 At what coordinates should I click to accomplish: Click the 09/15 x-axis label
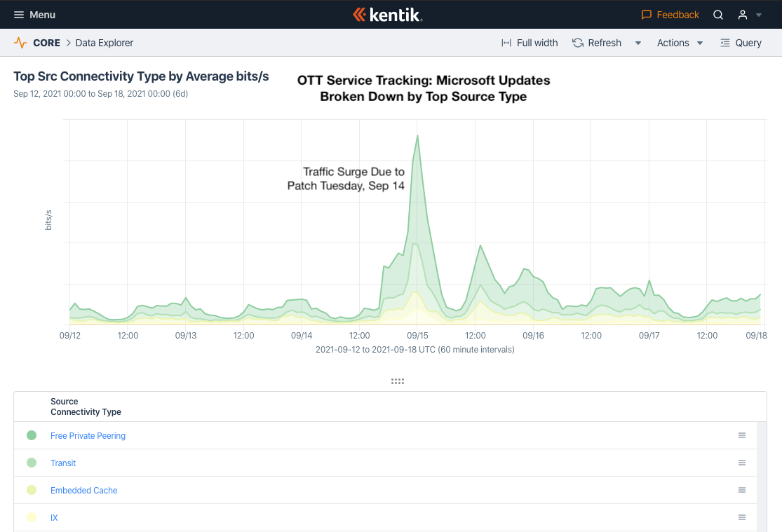[417, 336]
